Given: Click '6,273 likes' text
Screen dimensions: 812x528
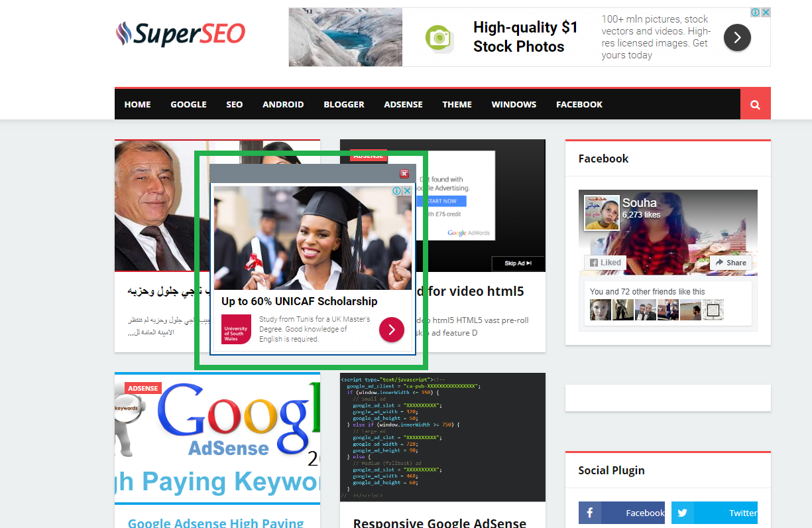Looking at the screenshot, I should [x=641, y=214].
